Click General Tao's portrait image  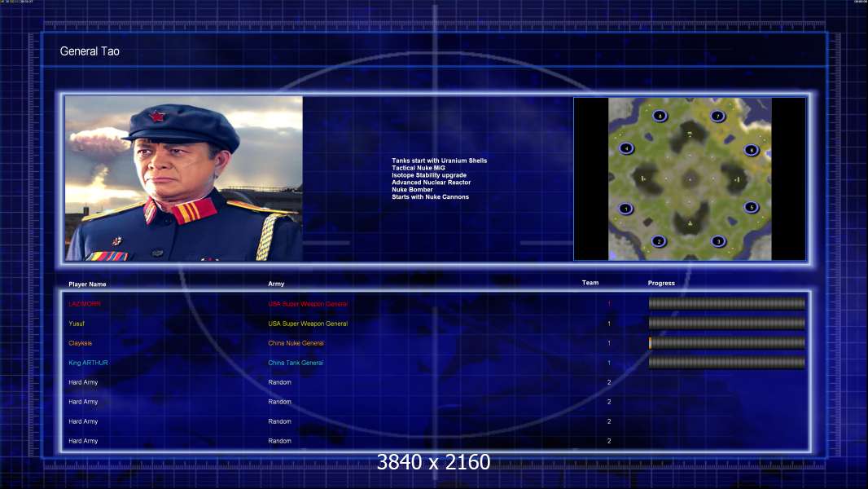click(184, 178)
